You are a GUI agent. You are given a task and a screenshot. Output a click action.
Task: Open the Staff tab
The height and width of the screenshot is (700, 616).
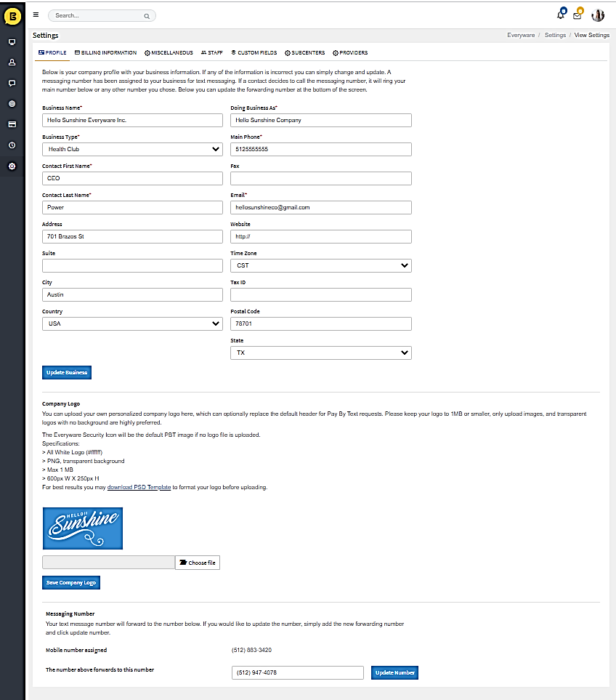211,52
